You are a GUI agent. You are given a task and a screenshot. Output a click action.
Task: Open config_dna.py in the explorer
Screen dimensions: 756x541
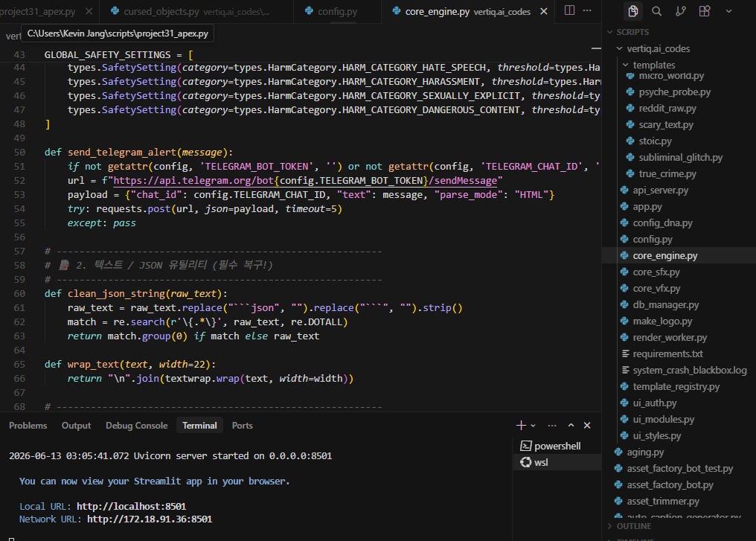click(662, 223)
